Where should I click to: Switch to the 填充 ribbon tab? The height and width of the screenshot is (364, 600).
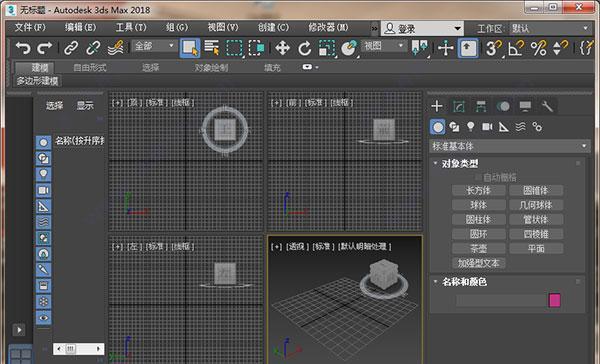point(272,68)
